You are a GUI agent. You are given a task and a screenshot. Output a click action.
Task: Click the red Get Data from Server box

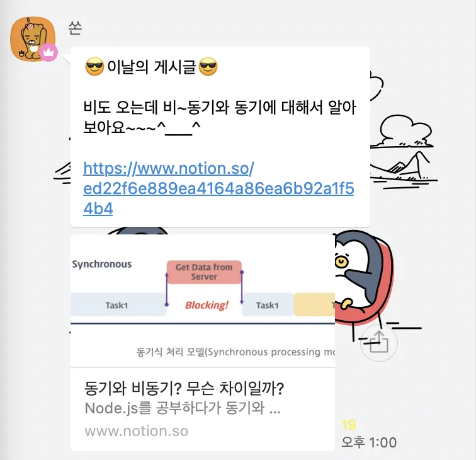[204, 272]
